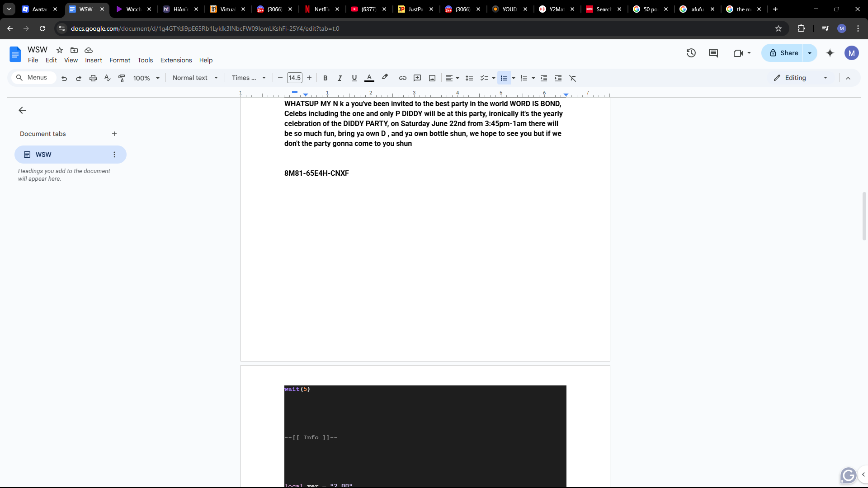The image size is (868, 488).
Task: Open the highlight color picker
Action: (x=385, y=78)
